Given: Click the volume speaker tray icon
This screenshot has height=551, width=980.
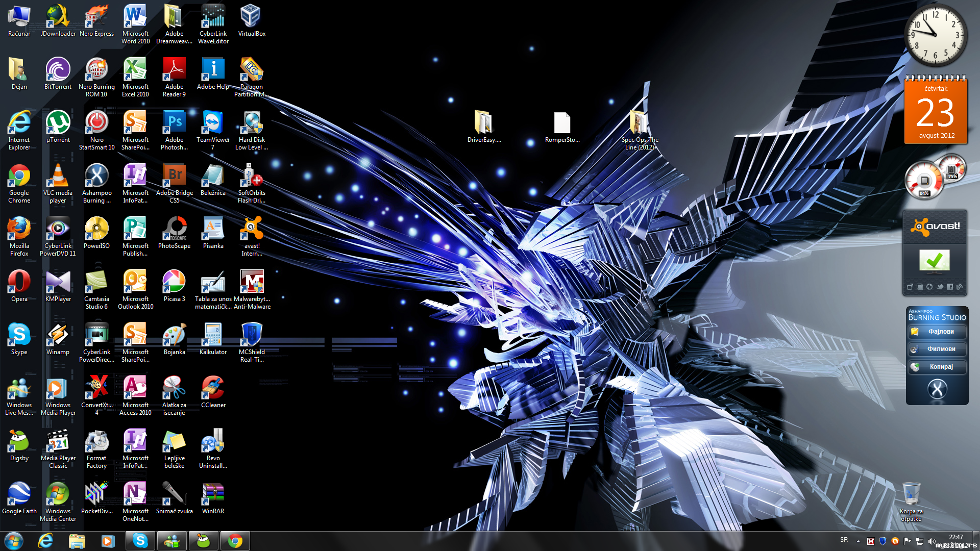Looking at the screenshot, I should [x=932, y=541].
